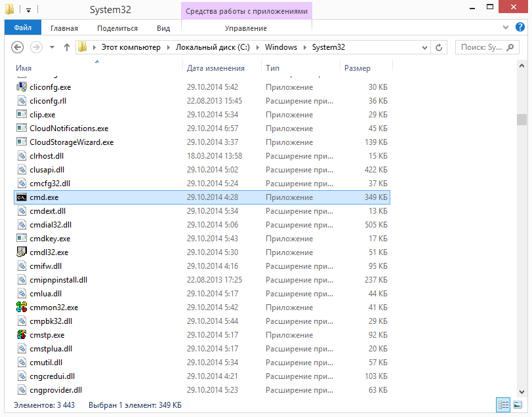
Task: Go back with the Back arrow
Action: [x=17, y=47]
